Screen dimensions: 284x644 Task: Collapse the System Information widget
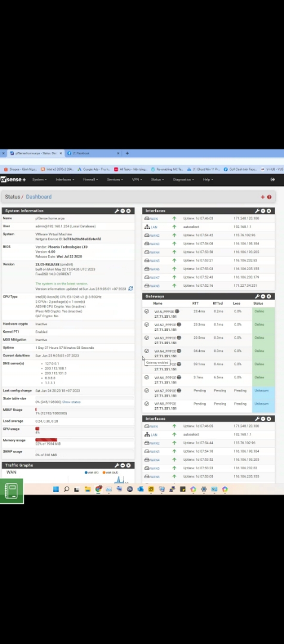[122, 210]
